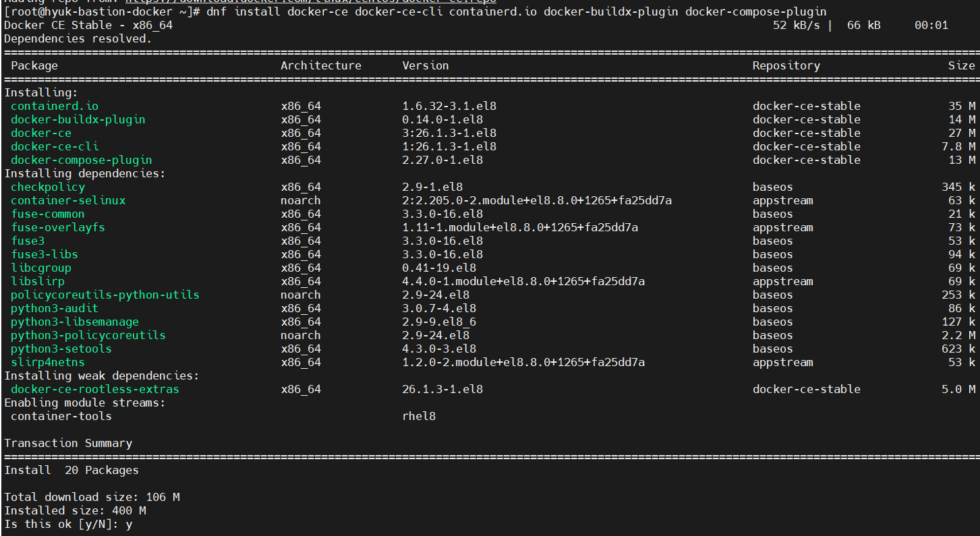Select the docker-ce package line
Screen dimensions: 980x536
click(x=40, y=133)
